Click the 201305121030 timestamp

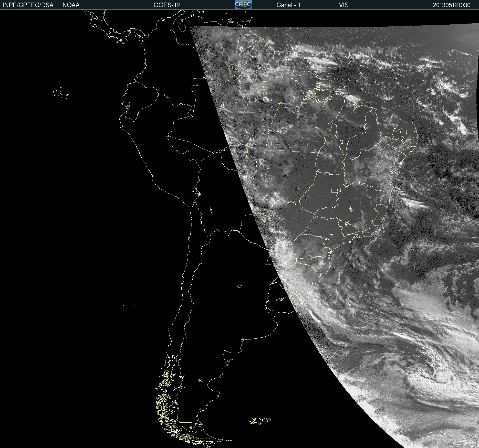click(x=452, y=5)
